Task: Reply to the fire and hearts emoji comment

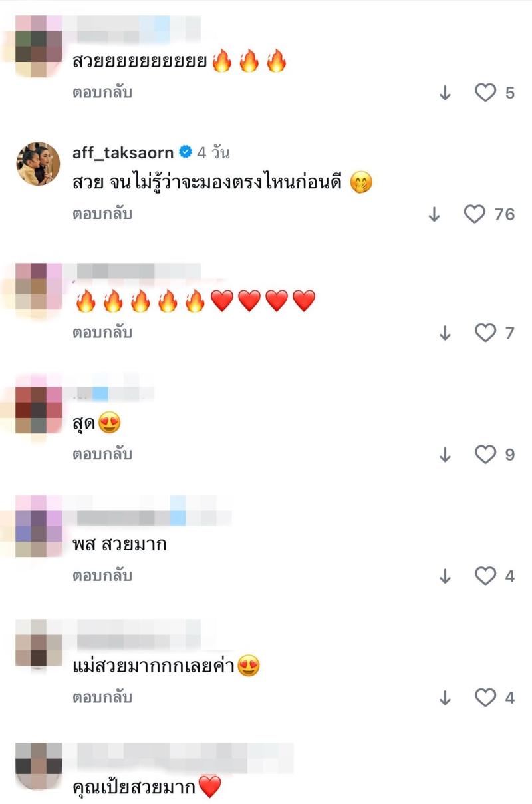Action: pyautogui.click(x=102, y=332)
